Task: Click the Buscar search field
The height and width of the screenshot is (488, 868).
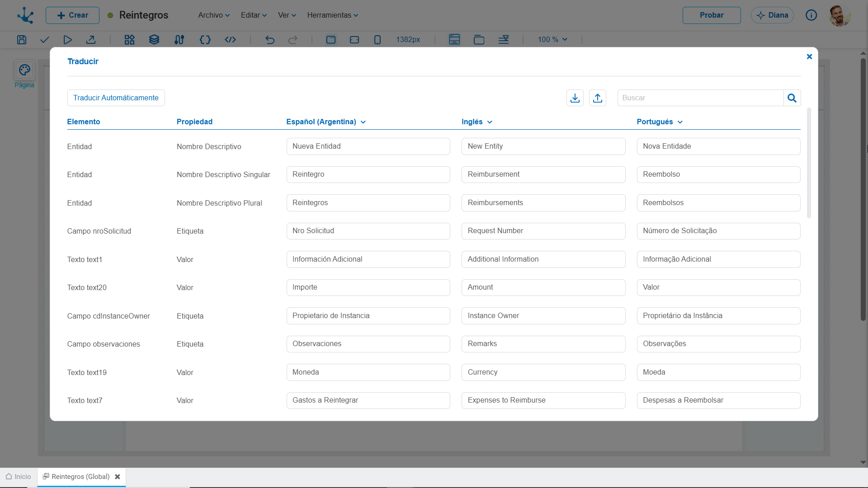Action: pyautogui.click(x=700, y=98)
